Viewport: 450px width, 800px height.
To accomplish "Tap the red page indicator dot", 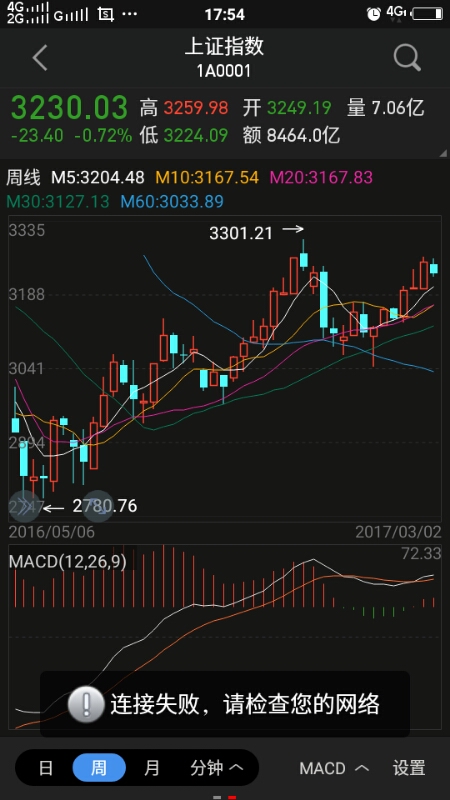I will pos(232,797).
